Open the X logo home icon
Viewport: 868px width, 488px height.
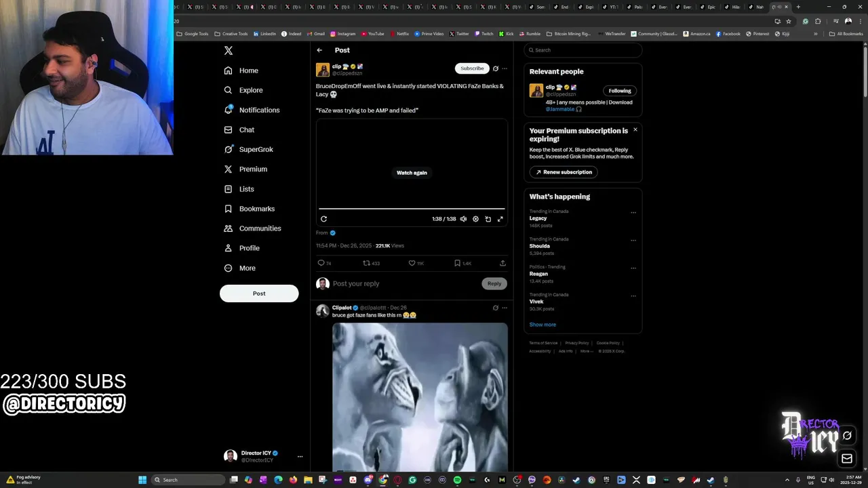point(229,50)
